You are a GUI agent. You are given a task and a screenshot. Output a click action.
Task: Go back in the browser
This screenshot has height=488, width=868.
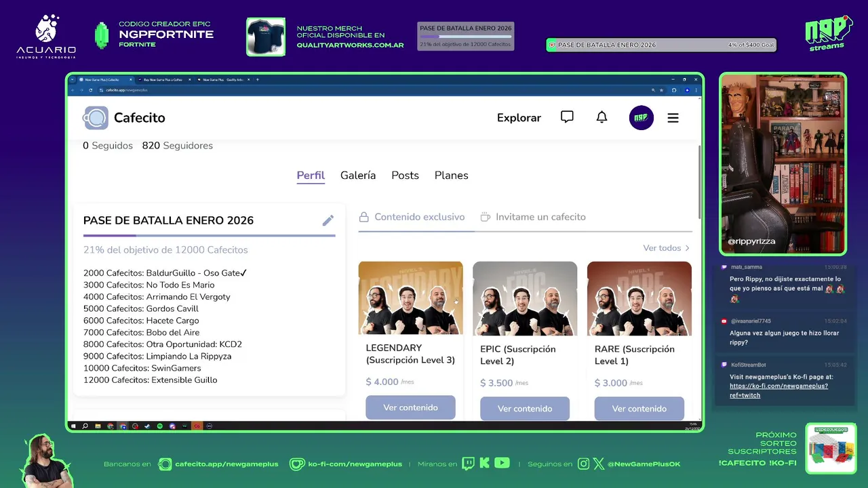73,90
